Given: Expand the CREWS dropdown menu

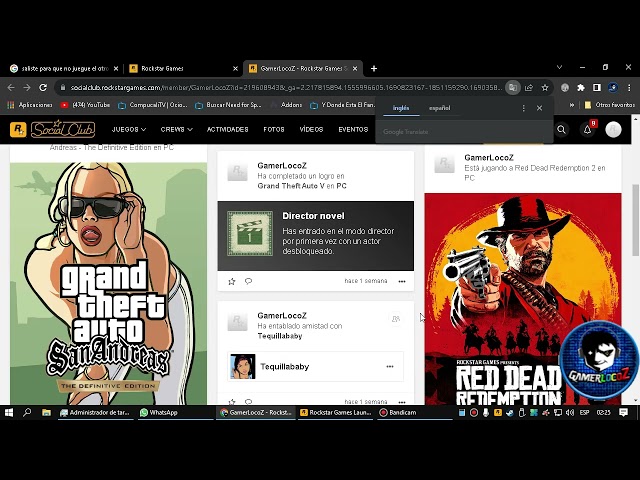Looking at the screenshot, I should pyautogui.click(x=176, y=129).
